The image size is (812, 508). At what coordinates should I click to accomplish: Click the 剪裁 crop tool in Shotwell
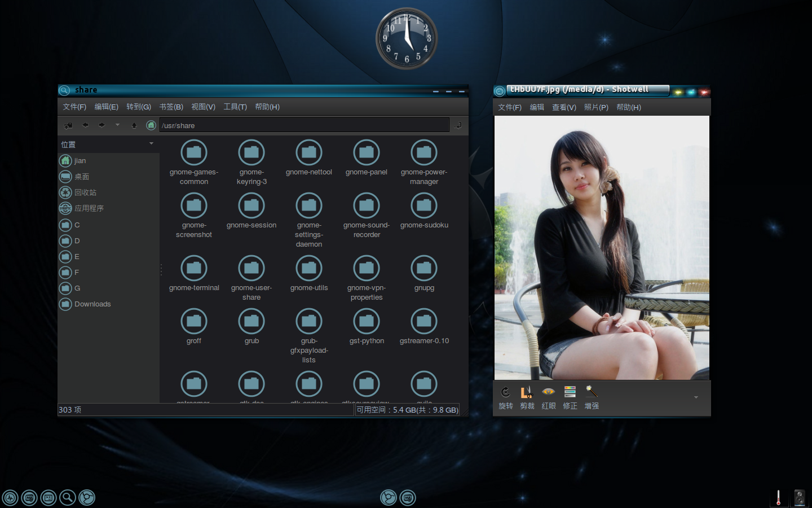click(527, 398)
